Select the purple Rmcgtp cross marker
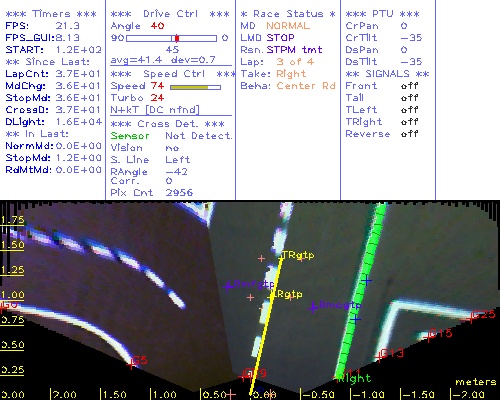500x400 pixels. point(313,307)
